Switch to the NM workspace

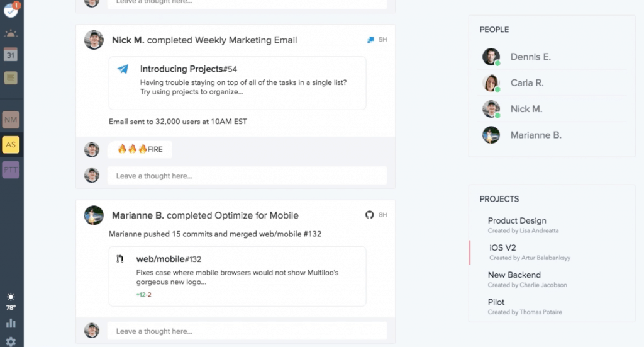click(x=11, y=120)
